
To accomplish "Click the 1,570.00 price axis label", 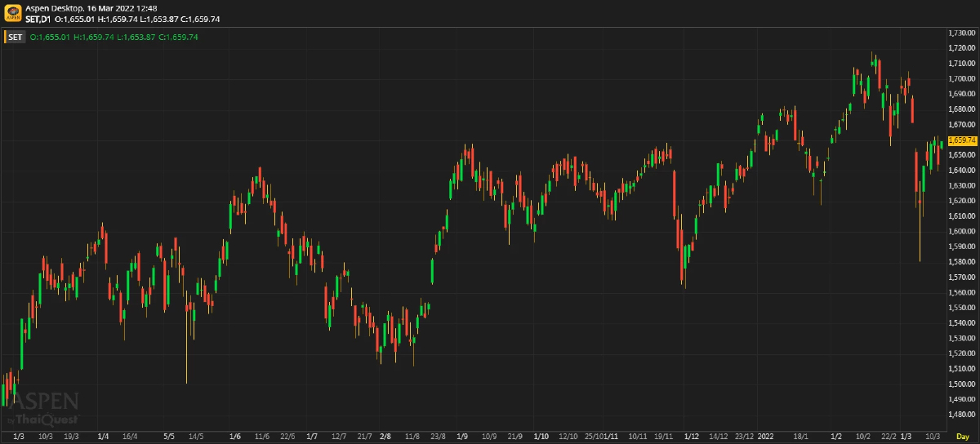I will tap(964, 277).
